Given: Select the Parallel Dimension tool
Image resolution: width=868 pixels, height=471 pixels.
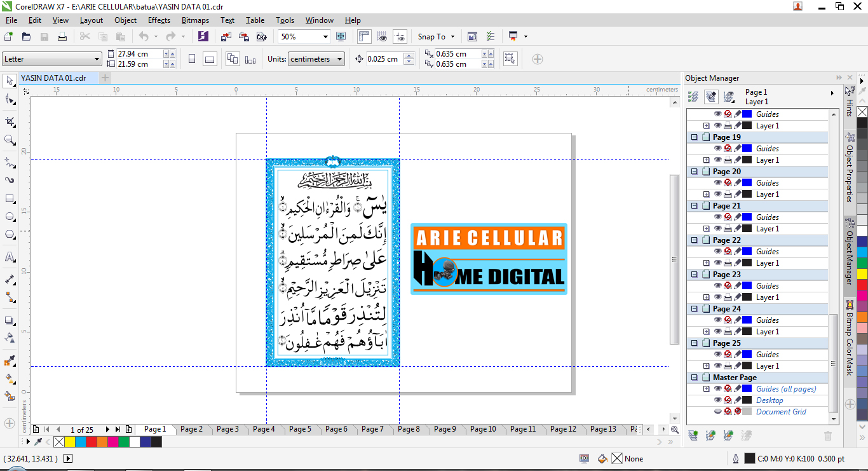Looking at the screenshot, I should (x=10, y=279).
